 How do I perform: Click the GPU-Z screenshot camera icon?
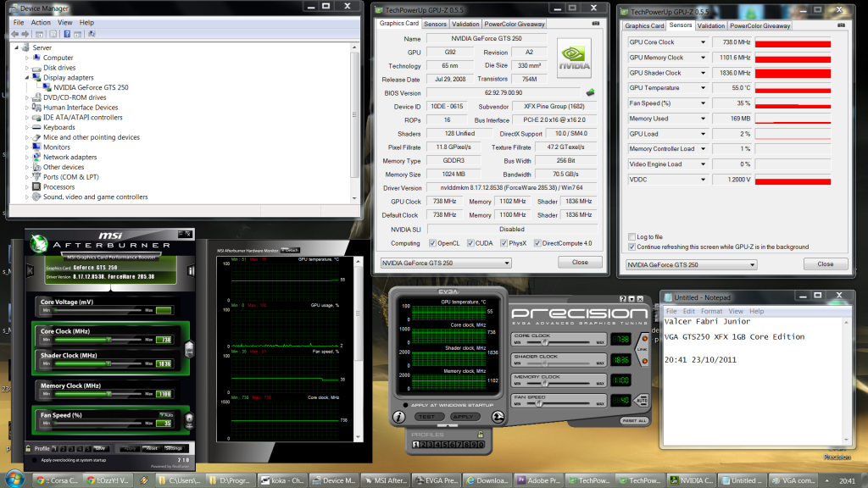[598, 25]
